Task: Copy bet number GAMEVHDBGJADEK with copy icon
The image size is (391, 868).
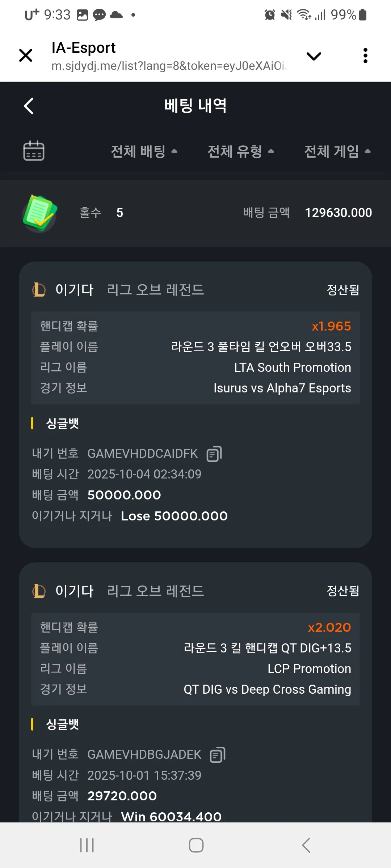Action: pos(218,755)
